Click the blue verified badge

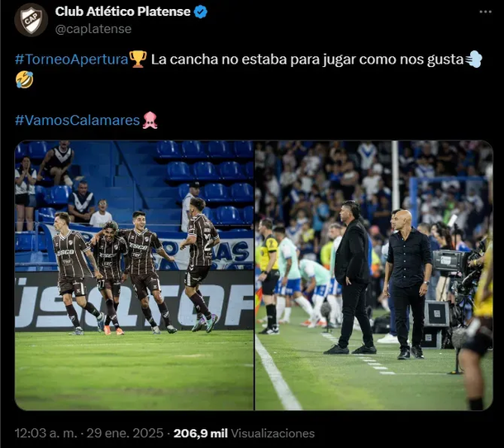(x=201, y=12)
